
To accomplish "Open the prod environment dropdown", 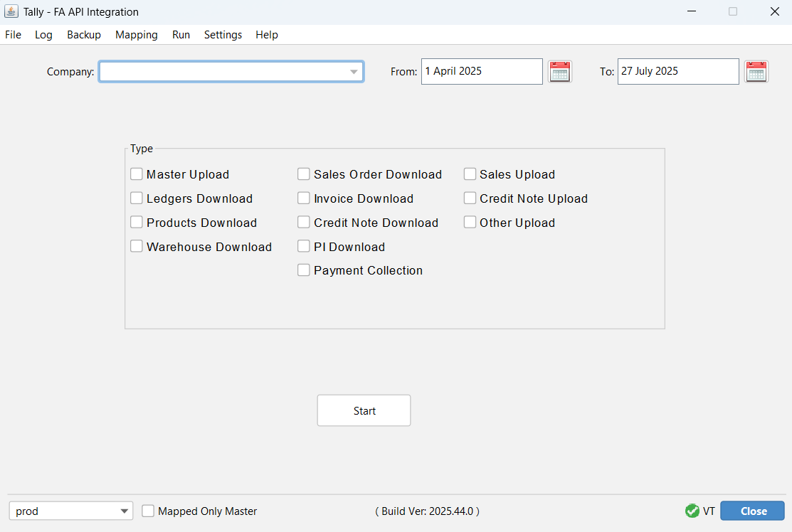I will coord(125,511).
